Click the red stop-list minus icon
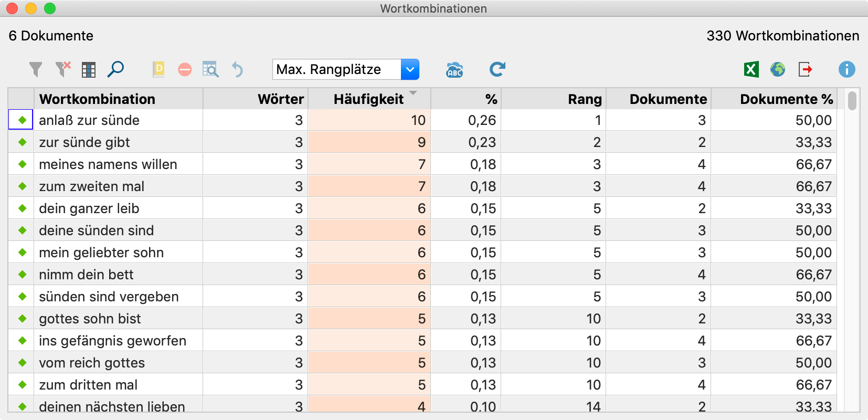This screenshot has height=420, width=868. (x=185, y=69)
